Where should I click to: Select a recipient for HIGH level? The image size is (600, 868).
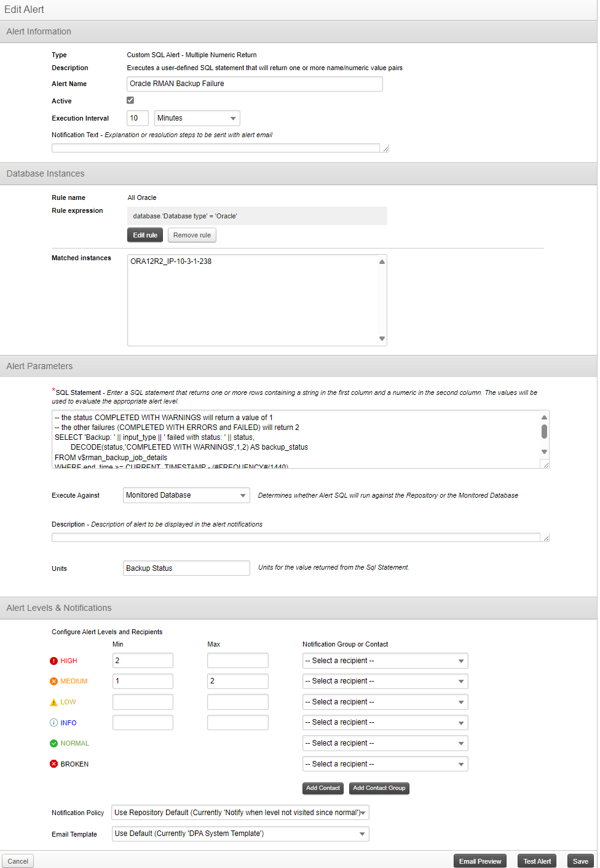click(385, 661)
